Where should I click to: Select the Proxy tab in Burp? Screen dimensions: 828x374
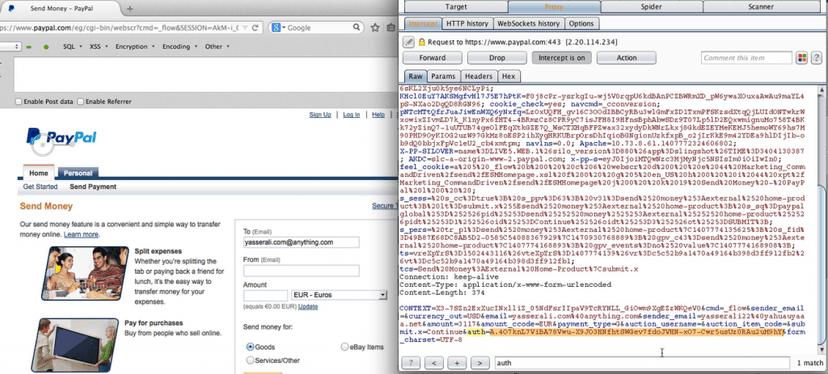point(554,7)
